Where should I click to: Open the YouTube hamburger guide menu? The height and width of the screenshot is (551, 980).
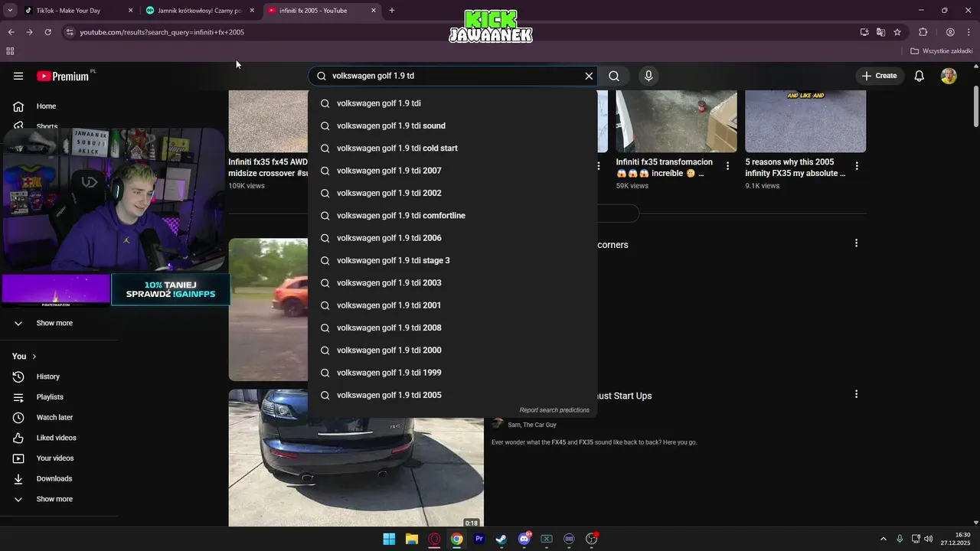click(18, 76)
